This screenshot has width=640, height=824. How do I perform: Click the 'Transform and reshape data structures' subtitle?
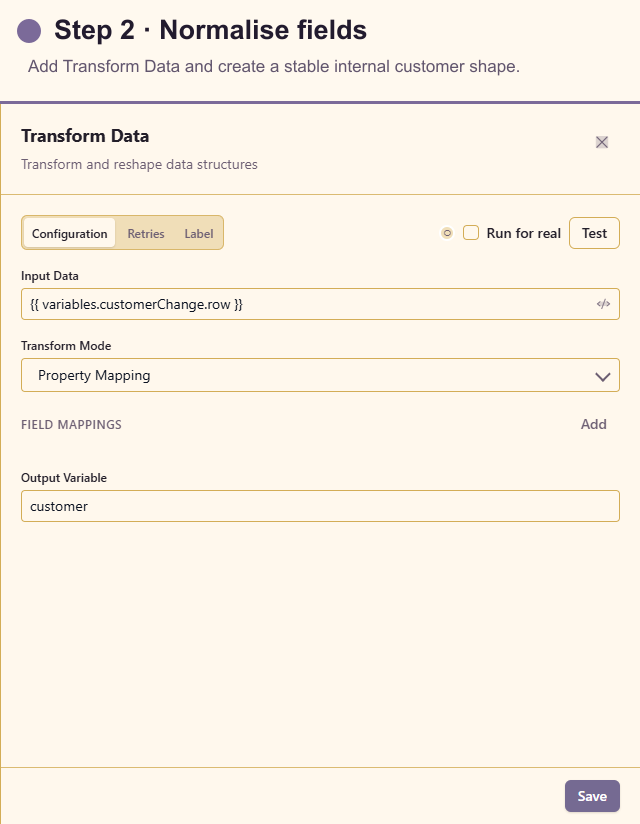[x=139, y=164]
